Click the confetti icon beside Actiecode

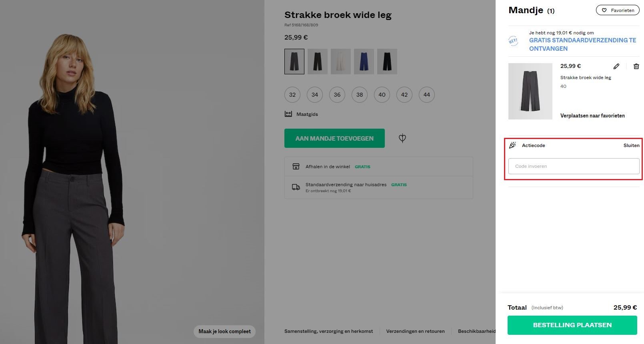pyautogui.click(x=512, y=145)
